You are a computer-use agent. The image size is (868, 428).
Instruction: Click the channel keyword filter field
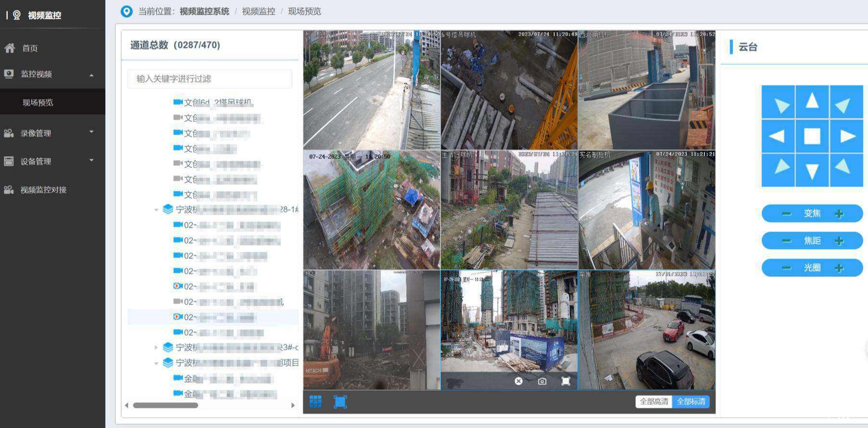[x=209, y=79]
